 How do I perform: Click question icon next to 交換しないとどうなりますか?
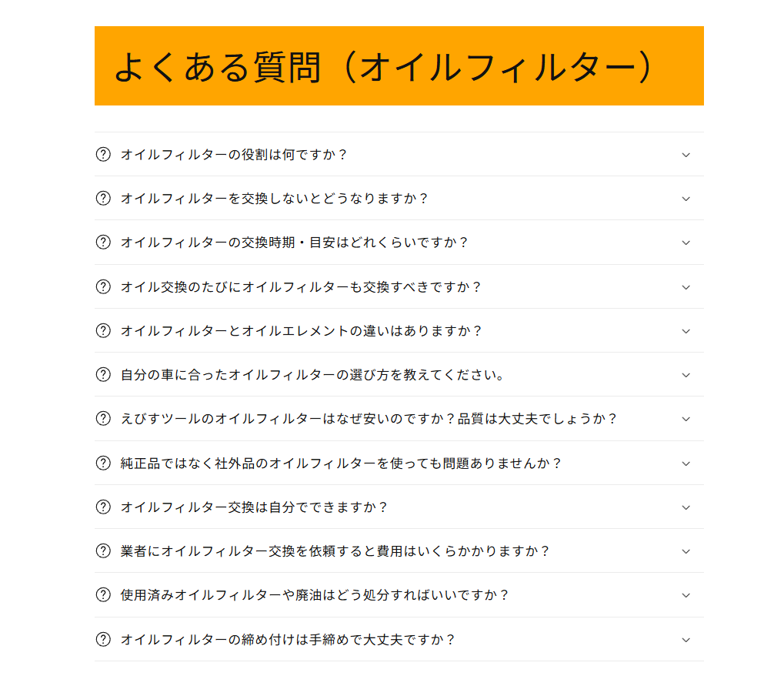[103, 198]
